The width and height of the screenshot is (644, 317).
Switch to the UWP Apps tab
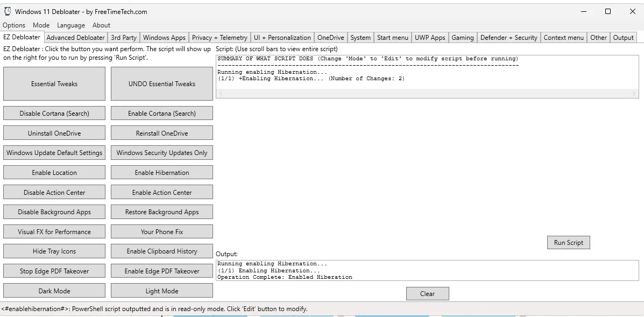430,37
